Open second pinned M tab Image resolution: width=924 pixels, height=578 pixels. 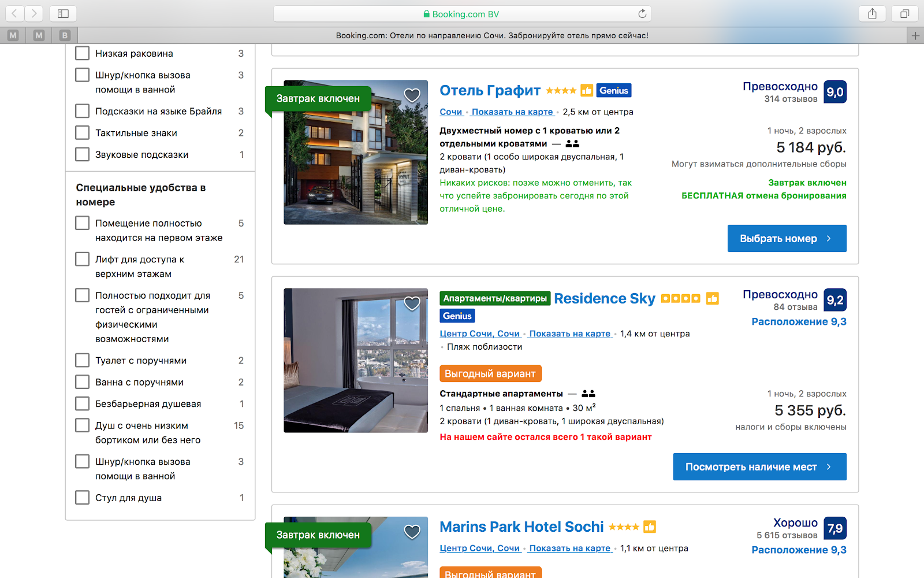(x=39, y=36)
